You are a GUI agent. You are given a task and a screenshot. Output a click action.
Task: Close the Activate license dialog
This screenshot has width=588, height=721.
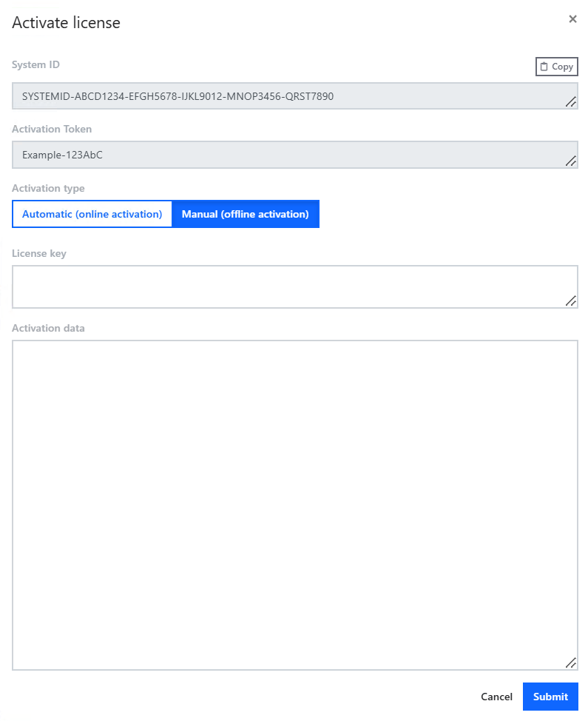click(x=572, y=19)
